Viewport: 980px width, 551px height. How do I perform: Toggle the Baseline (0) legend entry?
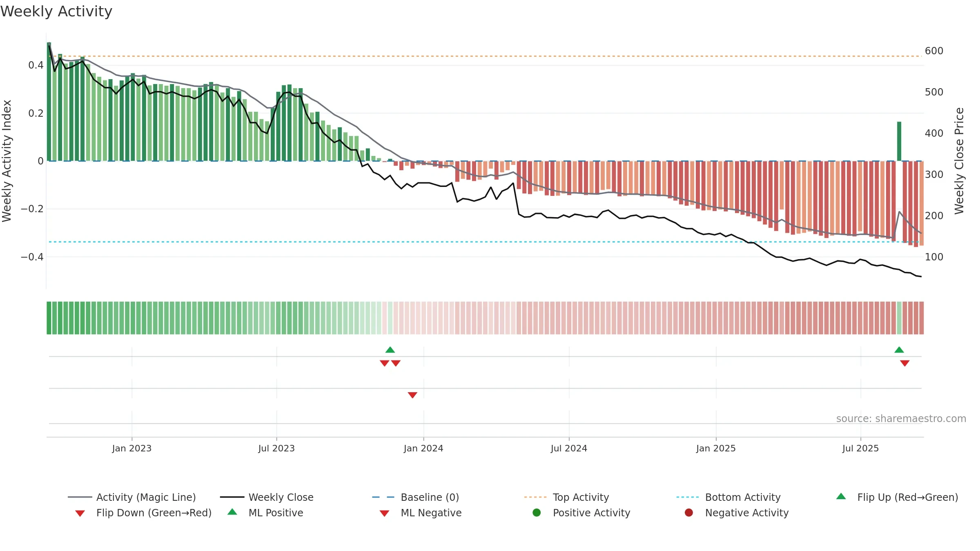(416, 497)
